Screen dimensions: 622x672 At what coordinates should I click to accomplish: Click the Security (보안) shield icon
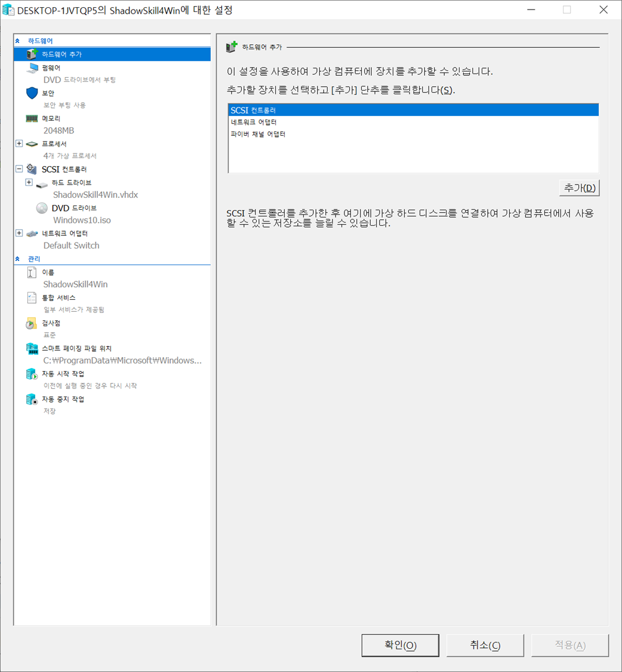click(32, 93)
